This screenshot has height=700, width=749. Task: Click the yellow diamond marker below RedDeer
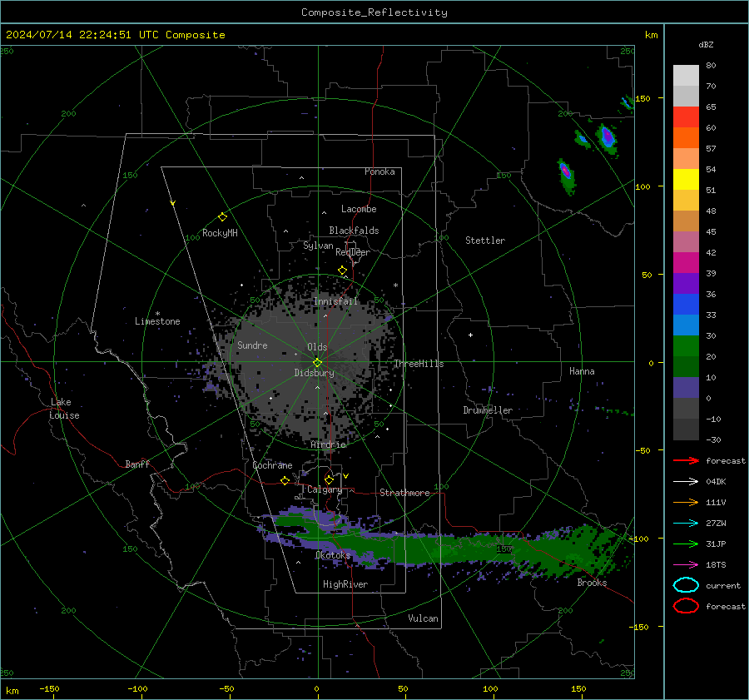342,271
